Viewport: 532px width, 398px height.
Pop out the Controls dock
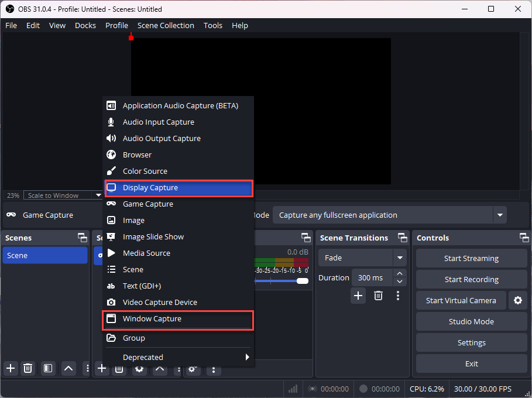524,238
